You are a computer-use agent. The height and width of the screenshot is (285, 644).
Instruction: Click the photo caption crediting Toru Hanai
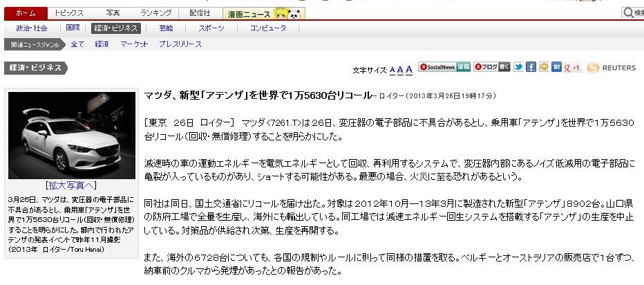point(71,224)
